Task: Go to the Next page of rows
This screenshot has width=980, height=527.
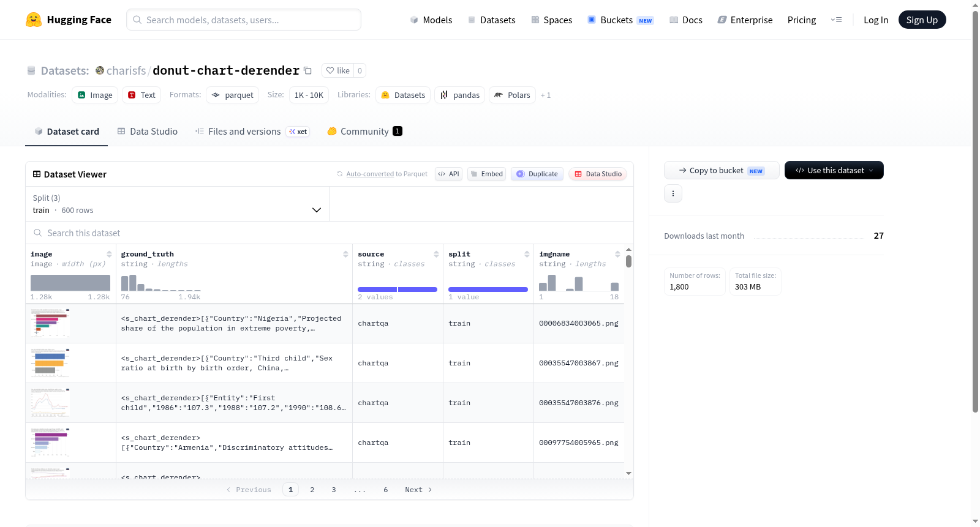Action: (x=418, y=490)
